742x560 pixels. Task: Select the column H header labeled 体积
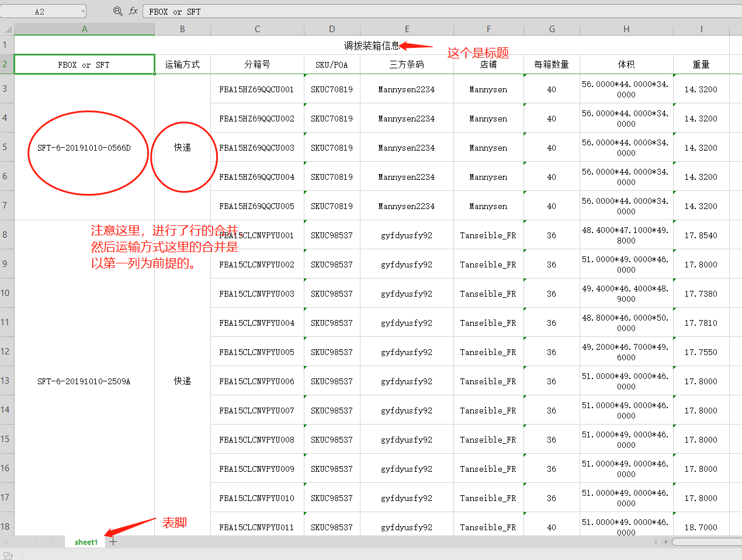point(626,28)
